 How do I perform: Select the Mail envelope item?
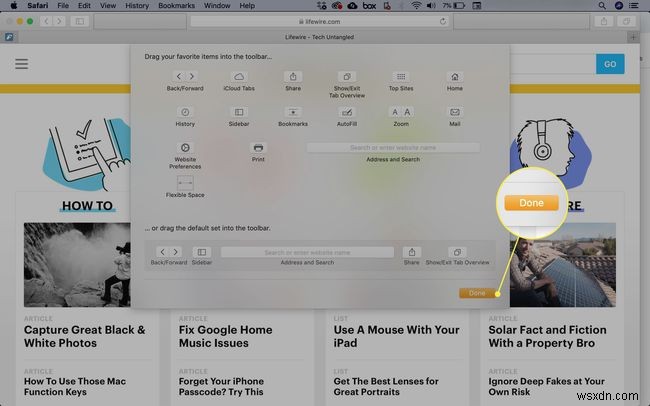pyautogui.click(x=455, y=117)
